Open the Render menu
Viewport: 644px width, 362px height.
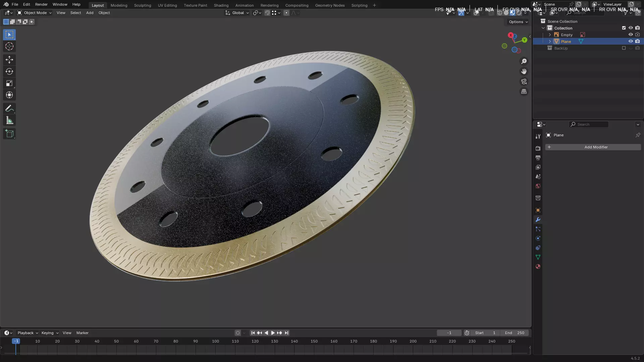click(x=41, y=4)
